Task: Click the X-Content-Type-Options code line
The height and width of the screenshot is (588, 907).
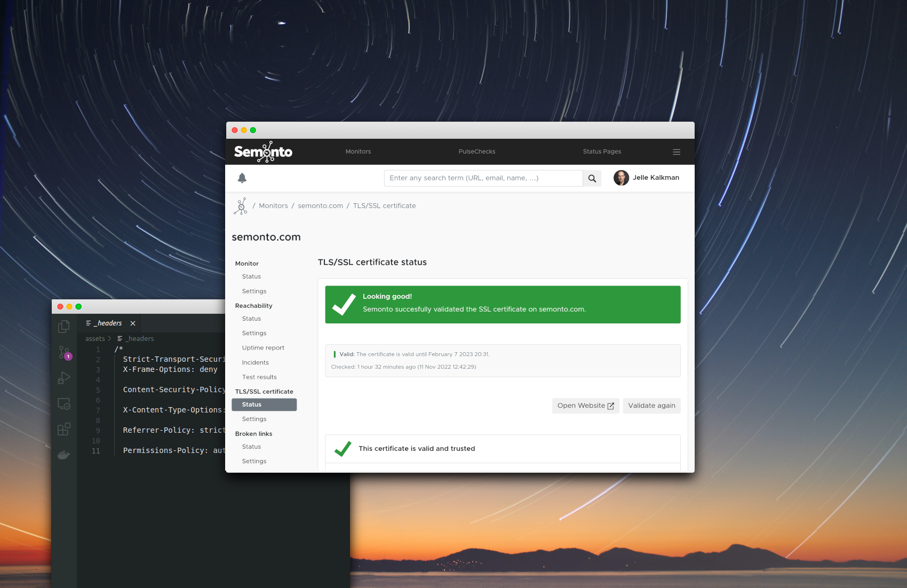Action: [174, 410]
